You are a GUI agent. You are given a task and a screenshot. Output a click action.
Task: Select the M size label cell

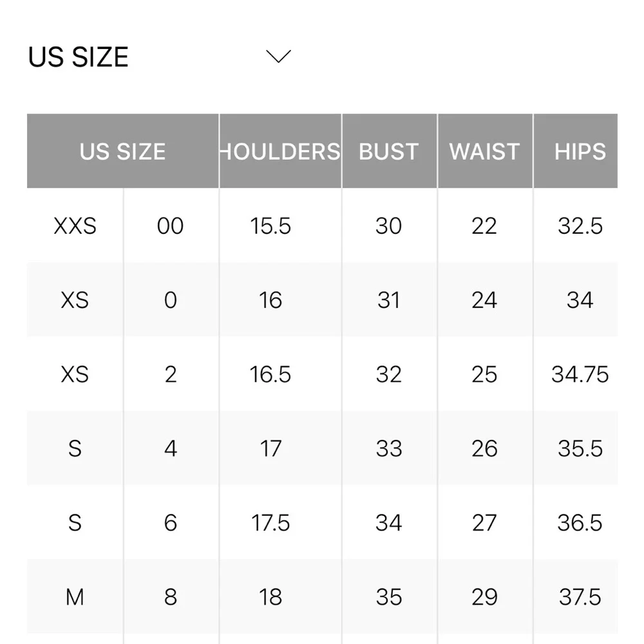pyautogui.click(x=75, y=597)
